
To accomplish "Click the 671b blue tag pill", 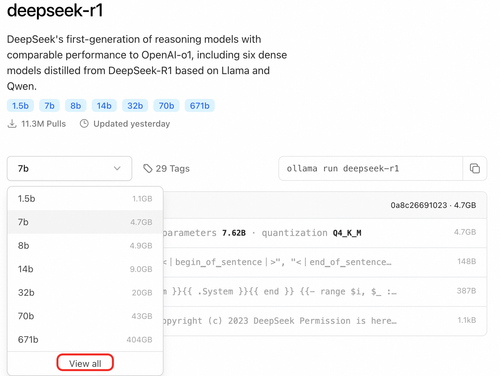I will point(200,106).
